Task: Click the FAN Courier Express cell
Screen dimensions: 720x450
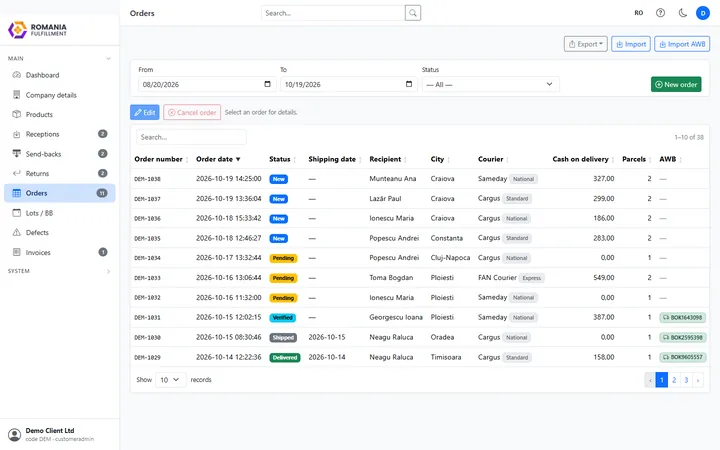Action: [x=511, y=278]
